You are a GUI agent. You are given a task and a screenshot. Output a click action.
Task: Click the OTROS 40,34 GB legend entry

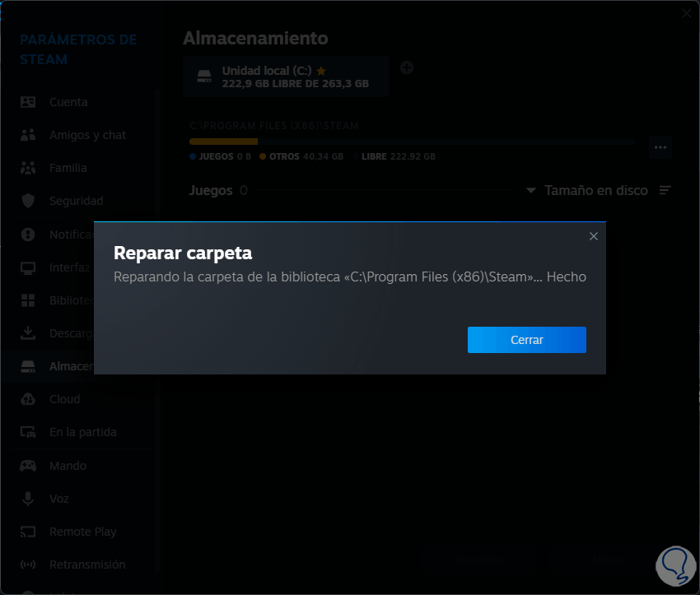(301, 156)
